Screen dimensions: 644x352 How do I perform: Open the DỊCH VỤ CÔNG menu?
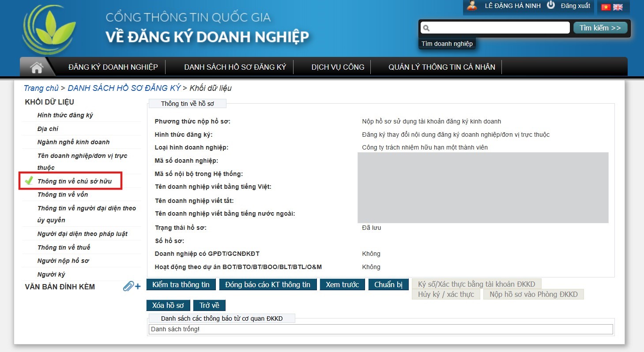pyautogui.click(x=338, y=67)
